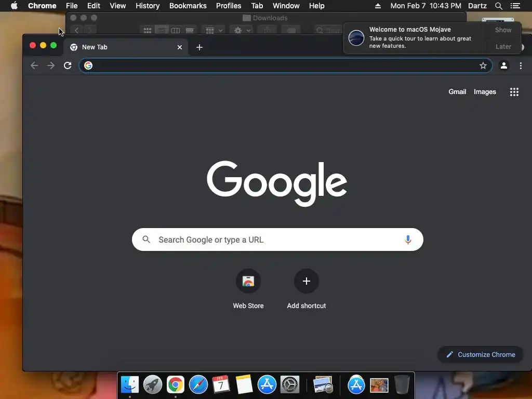Click the Chrome back arrow button
The image size is (532, 399).
pyautogui.click(x=34, y=65)
